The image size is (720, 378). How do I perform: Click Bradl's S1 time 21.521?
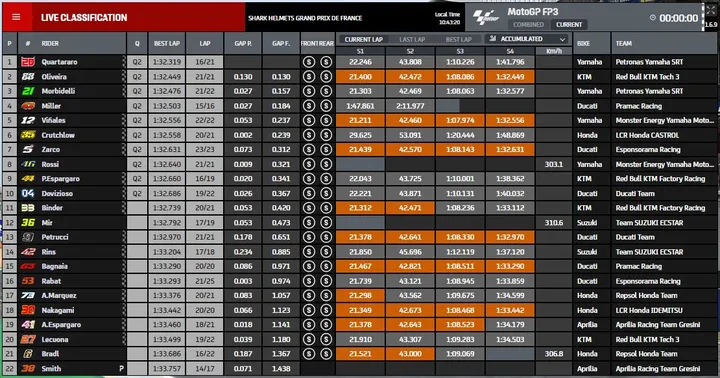(360, 354)
